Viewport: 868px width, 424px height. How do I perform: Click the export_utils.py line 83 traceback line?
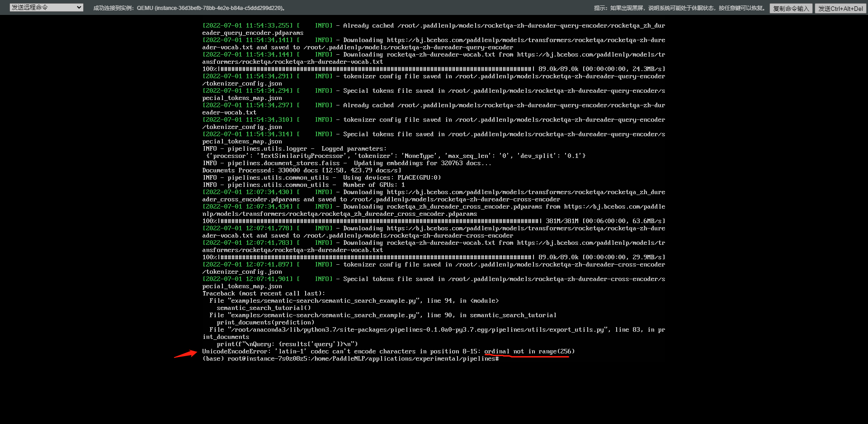point(434,333)
